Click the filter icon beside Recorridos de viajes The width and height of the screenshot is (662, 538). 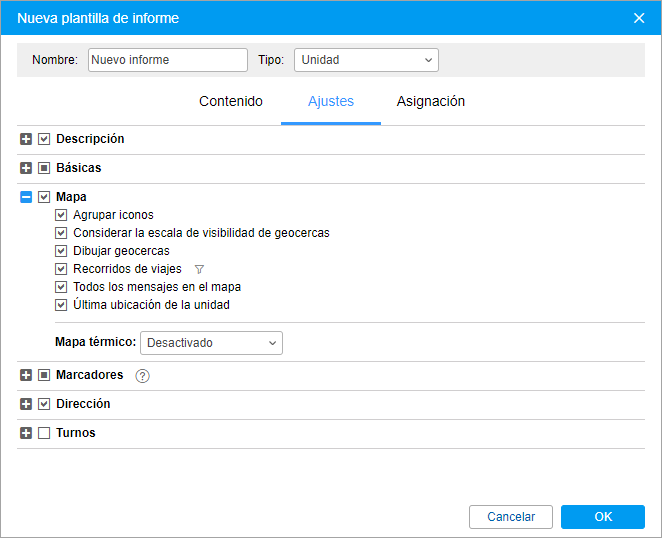pyautogui.click(x=199, y=269)
